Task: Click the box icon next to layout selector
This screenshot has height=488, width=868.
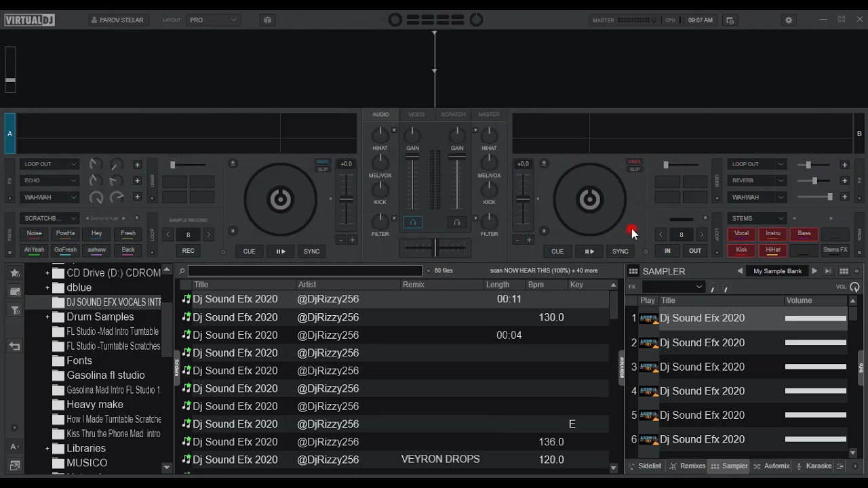Action: (x=267, y=20)
